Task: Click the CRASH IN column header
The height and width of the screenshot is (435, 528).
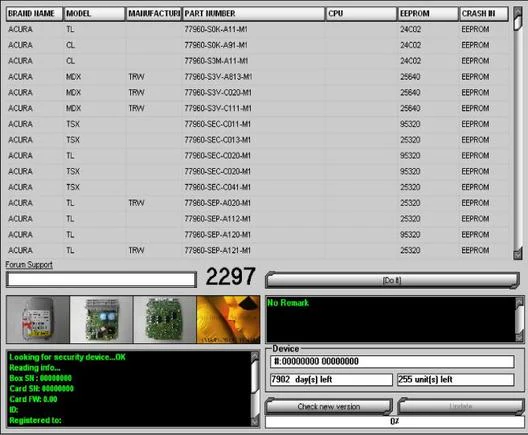Action: click(x=484, y=13)
